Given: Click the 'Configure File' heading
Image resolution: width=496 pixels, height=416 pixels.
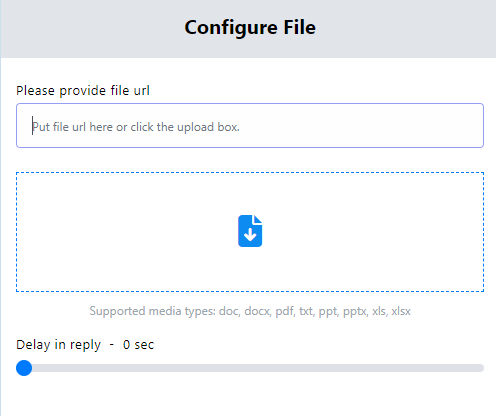Looking at the screenshot, I should pos(250,27).
